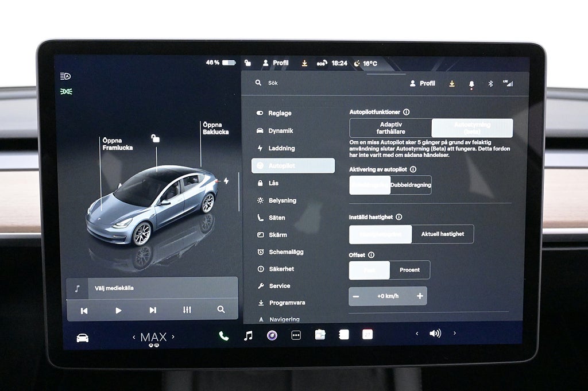Select Adaptiv farthållare option
The image size is (588, 391).
390,128
